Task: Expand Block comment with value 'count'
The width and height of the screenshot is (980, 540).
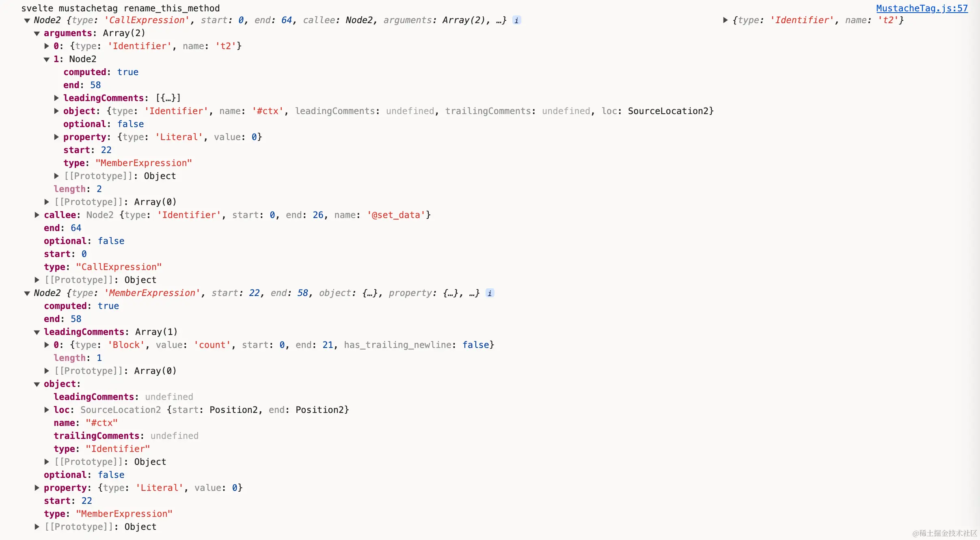Action: tap(47, 345)
